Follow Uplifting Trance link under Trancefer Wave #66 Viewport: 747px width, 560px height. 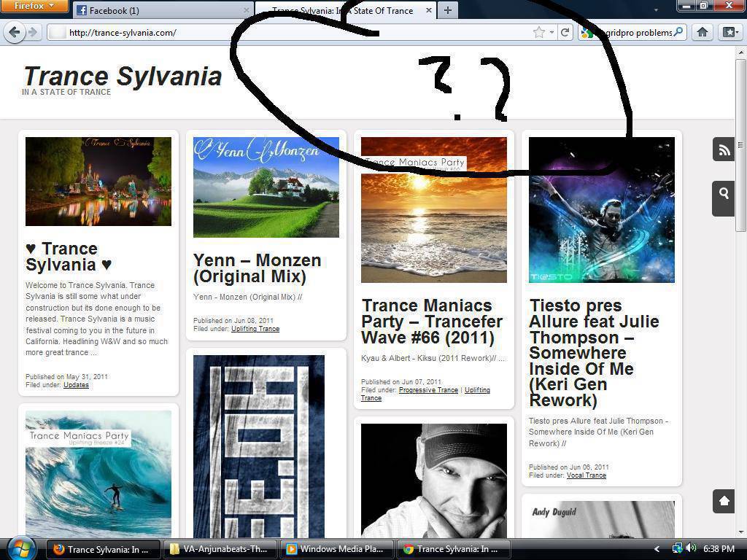coord(425,394)
